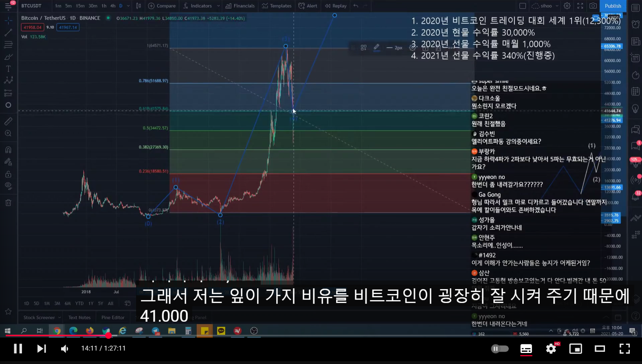Click the red progress scrubber handle

108,335
